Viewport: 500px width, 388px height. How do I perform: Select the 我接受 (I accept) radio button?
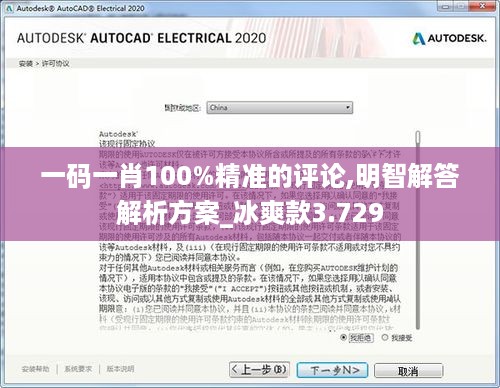[385, 338]
